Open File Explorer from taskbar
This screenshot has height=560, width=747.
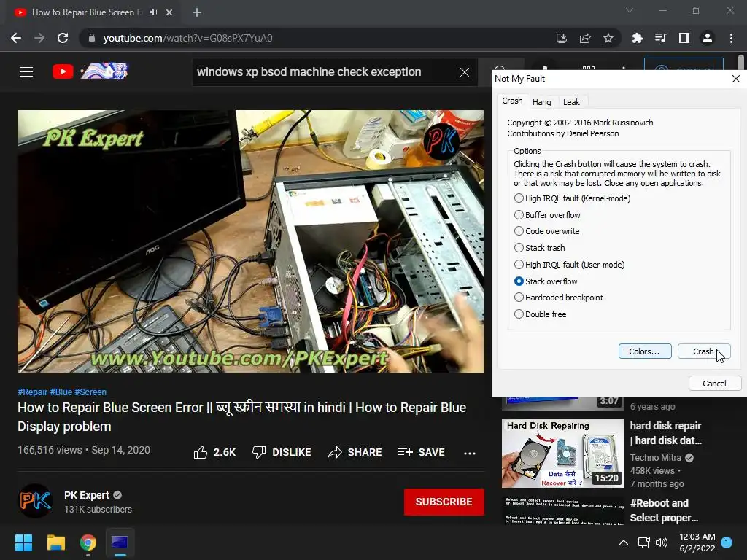(x=55, y=542)
